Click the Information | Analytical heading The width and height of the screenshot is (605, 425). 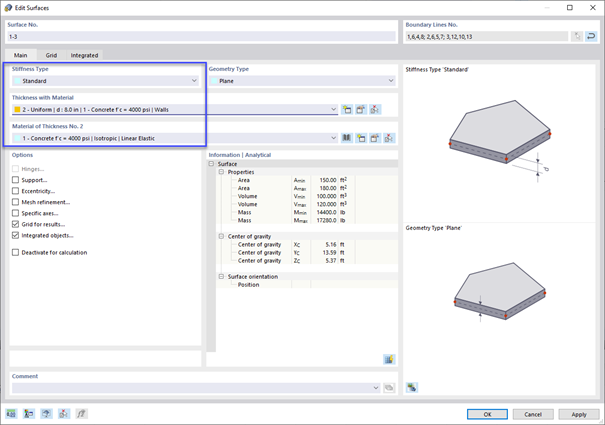(240, 155)
